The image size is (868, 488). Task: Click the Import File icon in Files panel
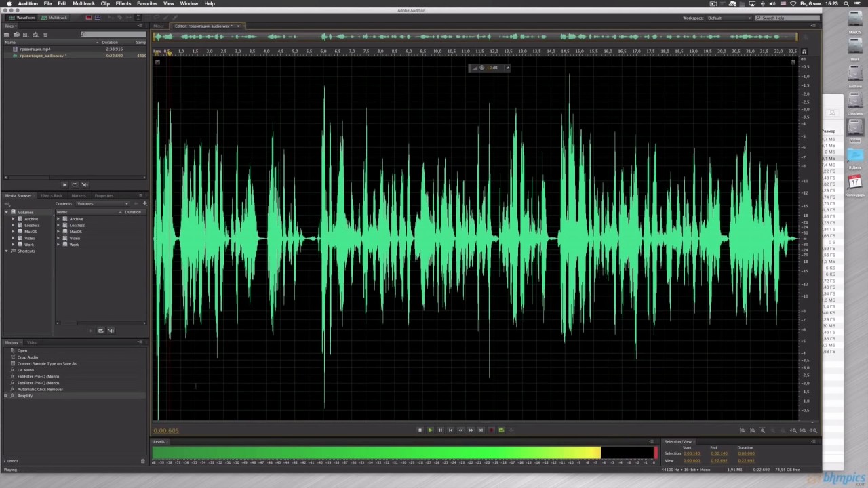tap(16, 35)
